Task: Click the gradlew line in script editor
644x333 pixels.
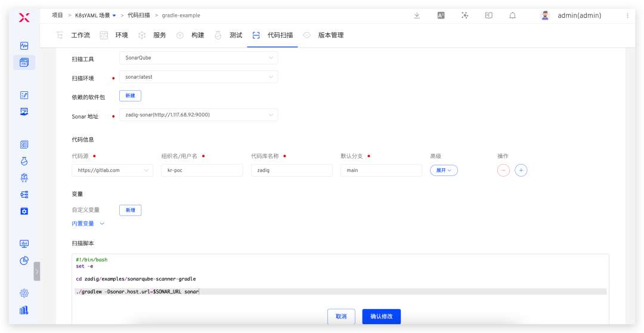Action: (x=340, y=291)
